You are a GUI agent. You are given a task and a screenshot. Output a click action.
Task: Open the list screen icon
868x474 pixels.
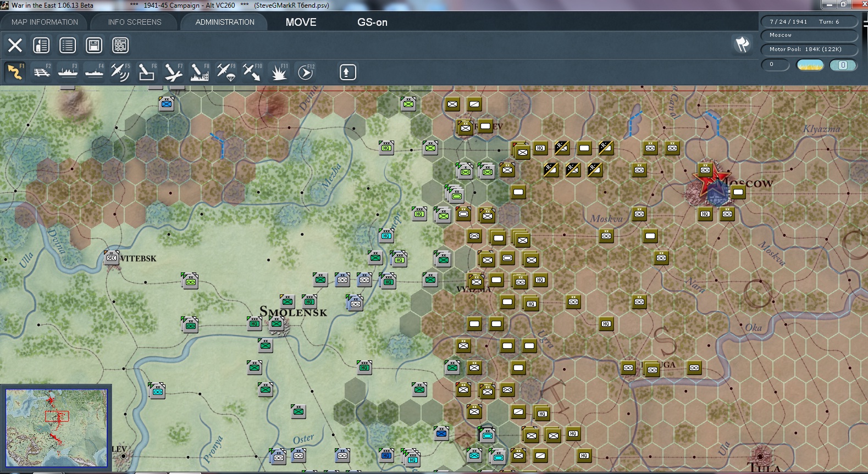click(68, 45)
